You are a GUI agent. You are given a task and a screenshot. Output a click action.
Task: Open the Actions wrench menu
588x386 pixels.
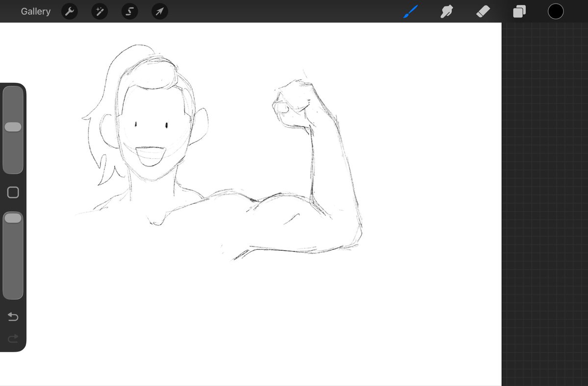(70, 11)
